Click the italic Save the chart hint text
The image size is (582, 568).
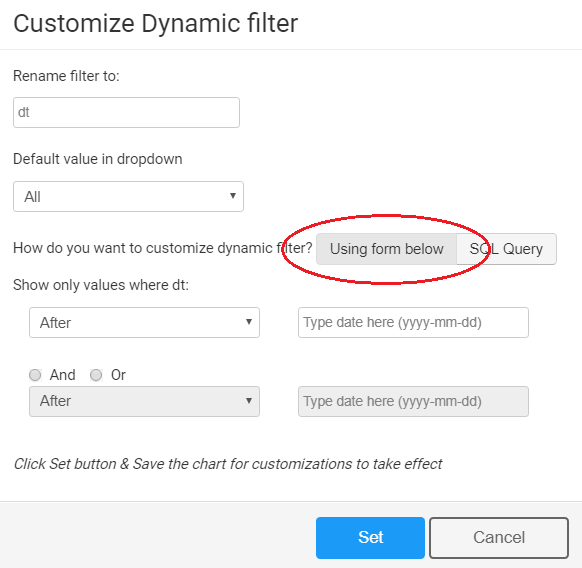228,464
